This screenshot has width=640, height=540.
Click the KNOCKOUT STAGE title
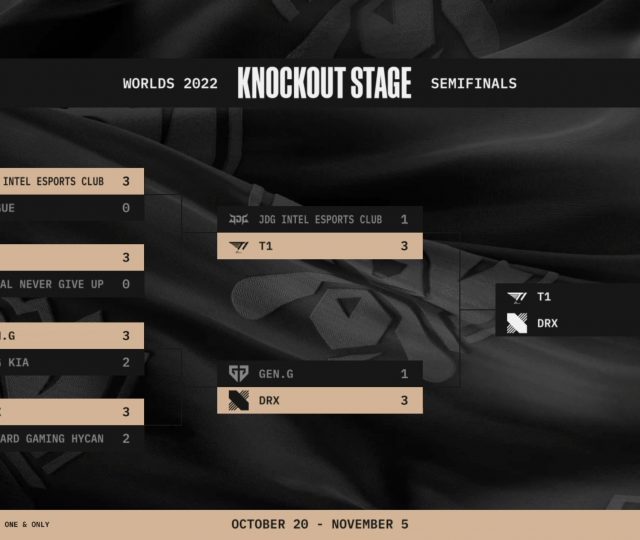(x=324, y=84)
